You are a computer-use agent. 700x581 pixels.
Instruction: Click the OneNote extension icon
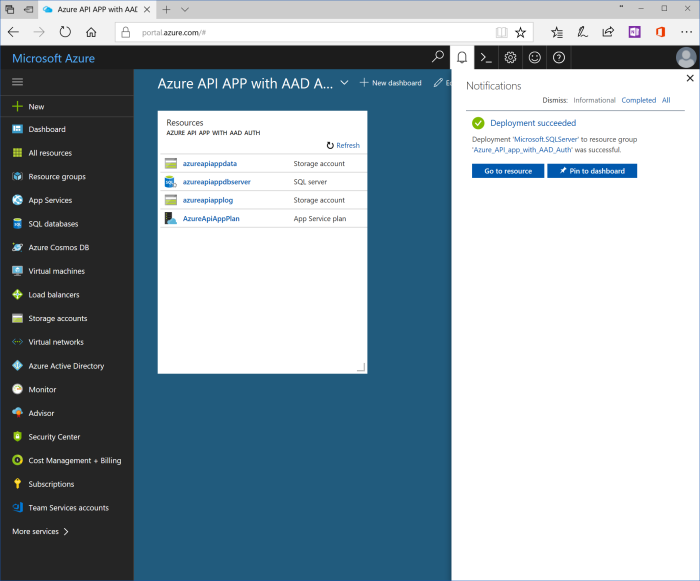click(x=634, y=32)
